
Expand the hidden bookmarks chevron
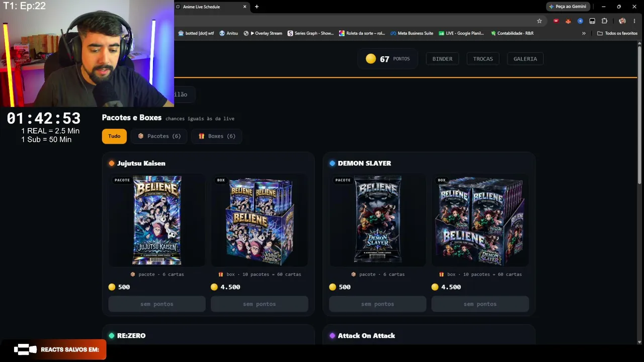coord(584,33)
